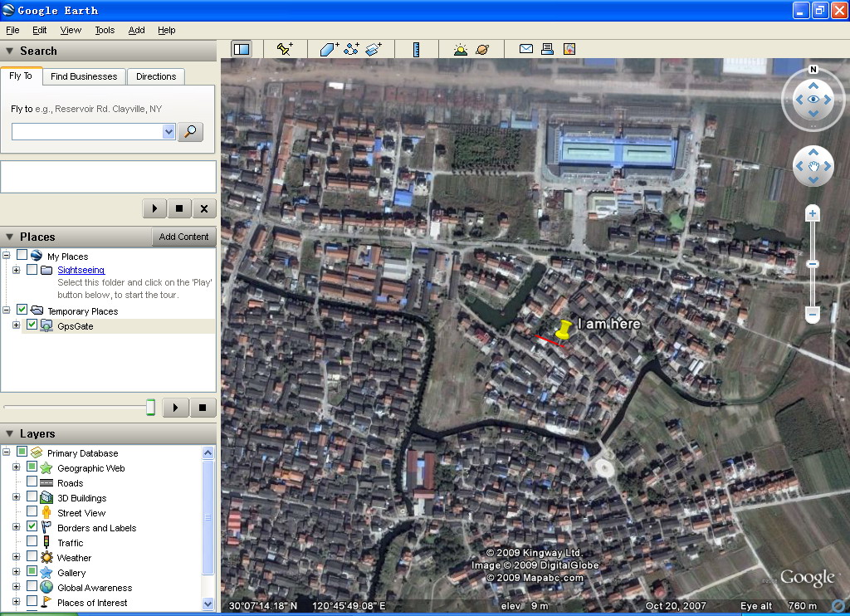Toggle the sidebar show/hide icon
Viewport: 850px width, 616px height.
(x=242, y=49)
